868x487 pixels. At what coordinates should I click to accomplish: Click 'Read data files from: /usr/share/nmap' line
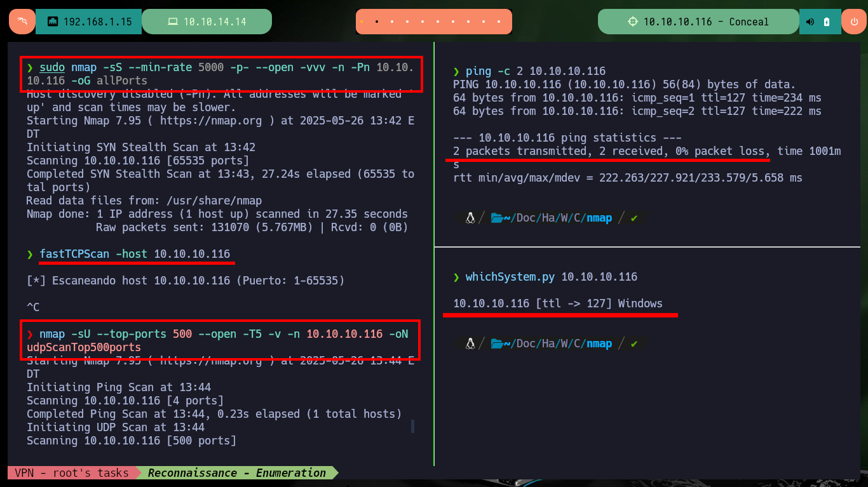pyautogui.click(x=144, y=201)
